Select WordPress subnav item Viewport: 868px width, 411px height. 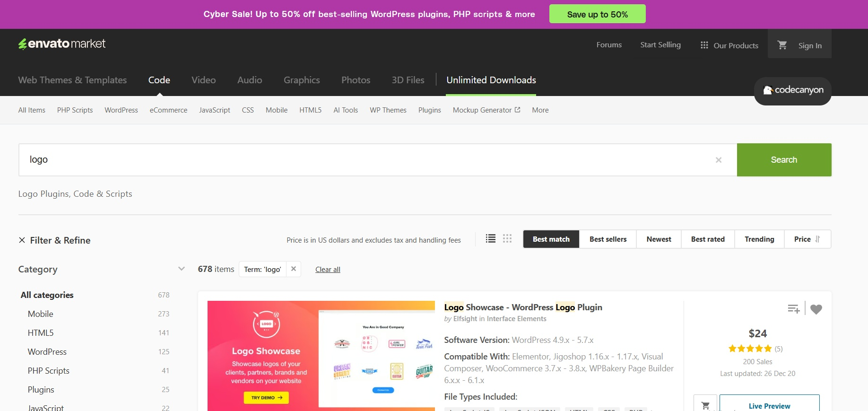point(121,110)
